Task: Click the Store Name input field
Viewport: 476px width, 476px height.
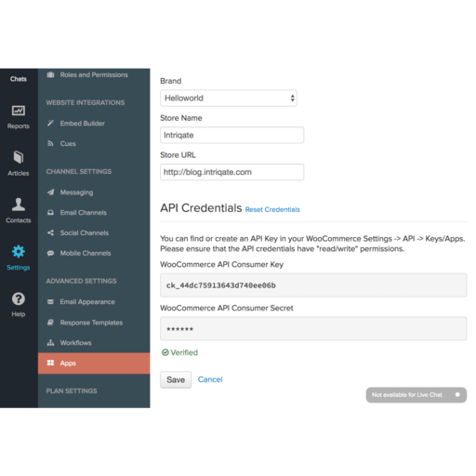Action: pos(231,135)
